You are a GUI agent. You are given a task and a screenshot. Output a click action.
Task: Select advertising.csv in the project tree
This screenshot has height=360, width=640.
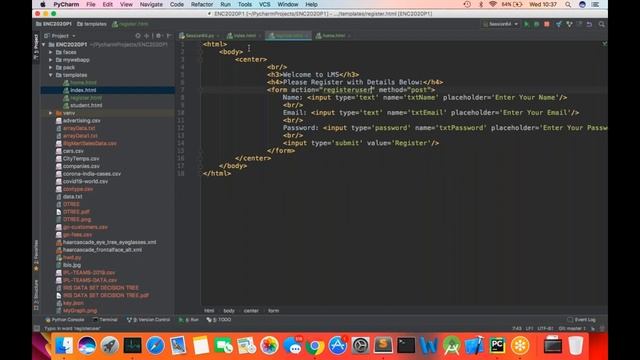[x=81, y=121]
